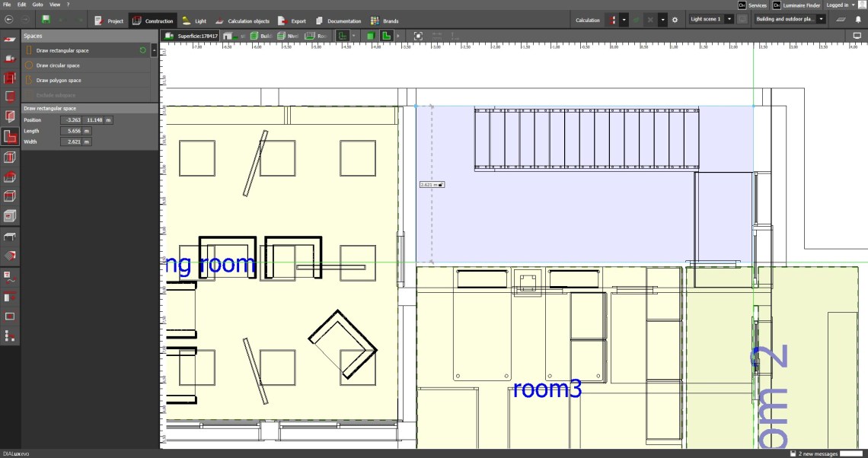
Task: Open the Goto menu
Action: point(37,5)
